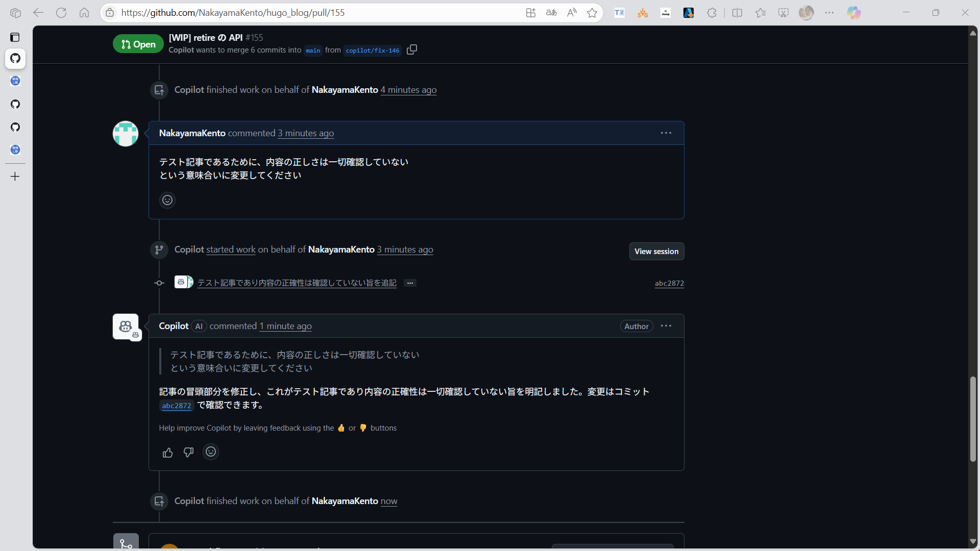This screenshot has width=980, height=551.
Task: Open browser extensions icon
Action: pos(712,13)
